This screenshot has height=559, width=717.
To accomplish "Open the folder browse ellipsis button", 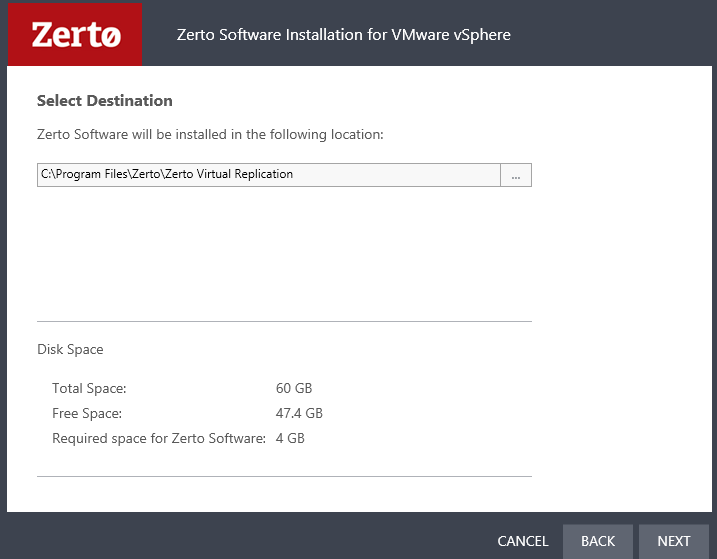I will click(516, 175).
